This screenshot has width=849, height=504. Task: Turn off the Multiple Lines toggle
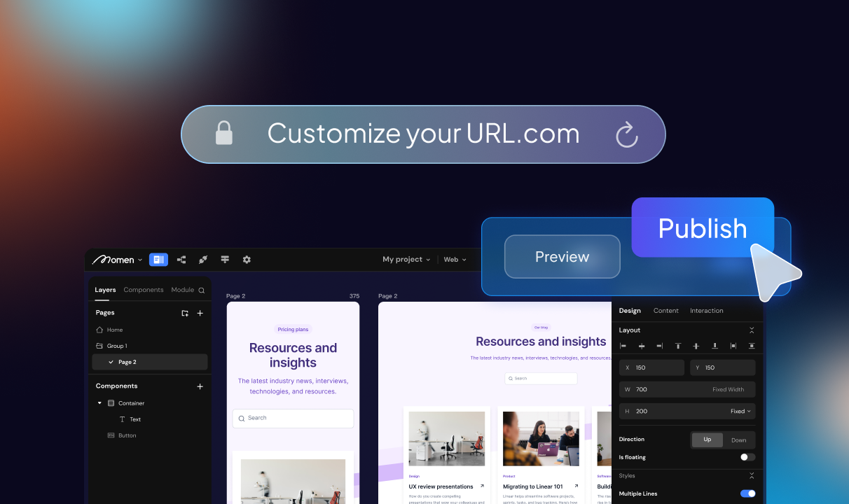(x=747, y=493)
